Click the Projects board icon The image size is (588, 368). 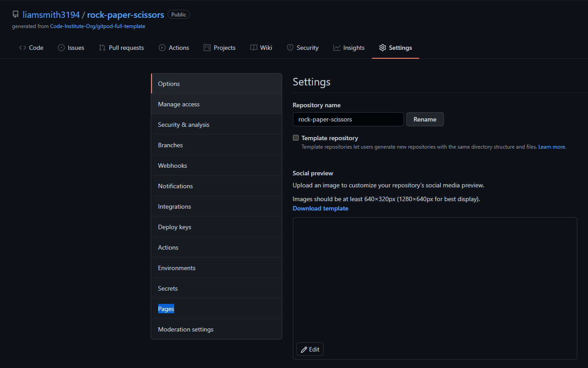(x=207, y=48)
